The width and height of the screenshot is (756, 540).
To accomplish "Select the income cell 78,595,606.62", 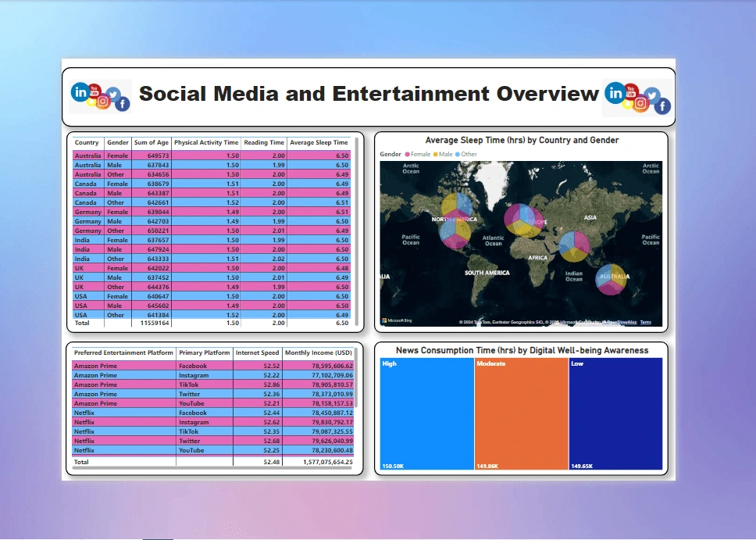I will click(x=318, y=366).
